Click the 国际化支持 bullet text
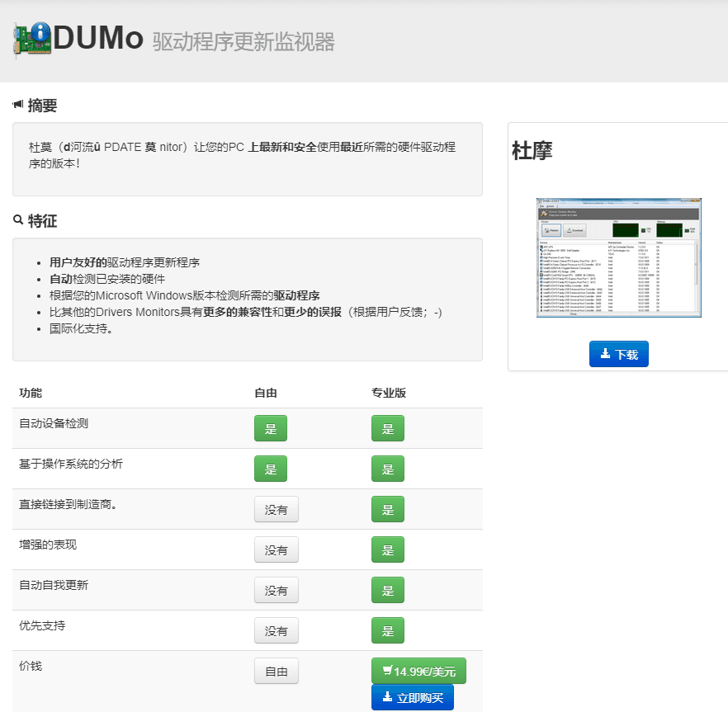This screenshot has width=728, height=712. pyautogui.click(x=81, y=328)
